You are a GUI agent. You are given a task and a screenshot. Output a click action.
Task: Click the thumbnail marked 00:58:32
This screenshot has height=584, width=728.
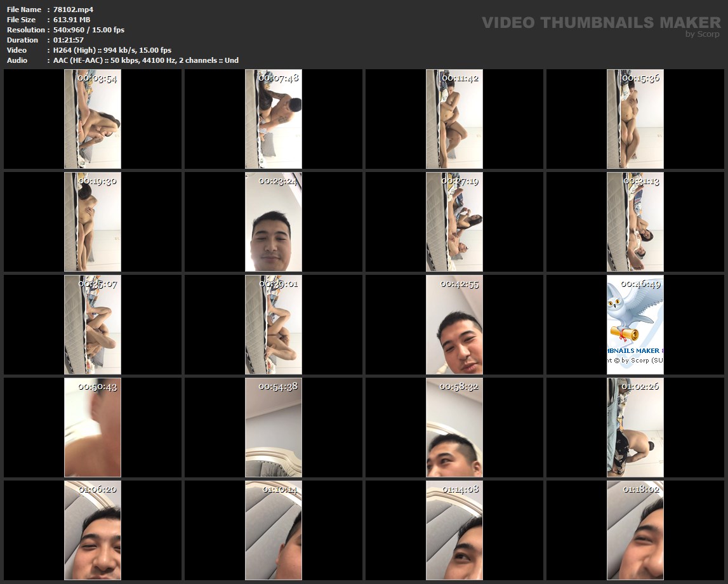(454, 428)
